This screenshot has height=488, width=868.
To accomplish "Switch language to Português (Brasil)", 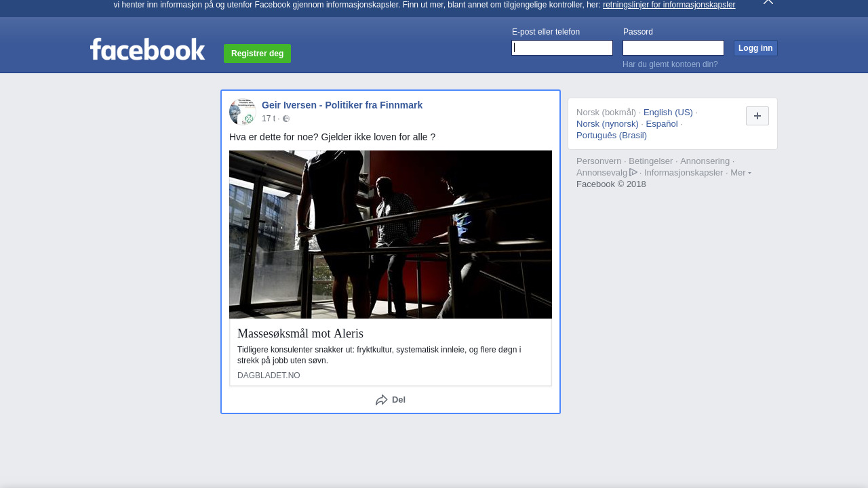I will click(612, 136).
